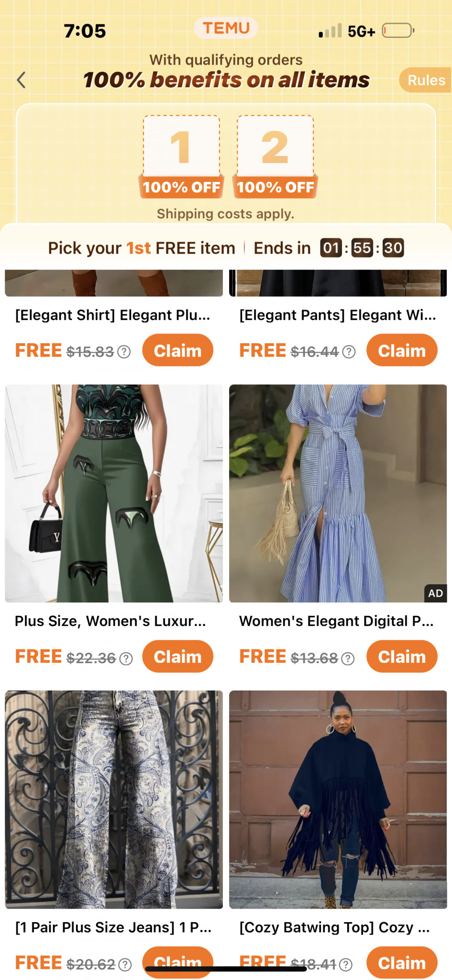Open price info icon beside $15.83

coord(124,352)
